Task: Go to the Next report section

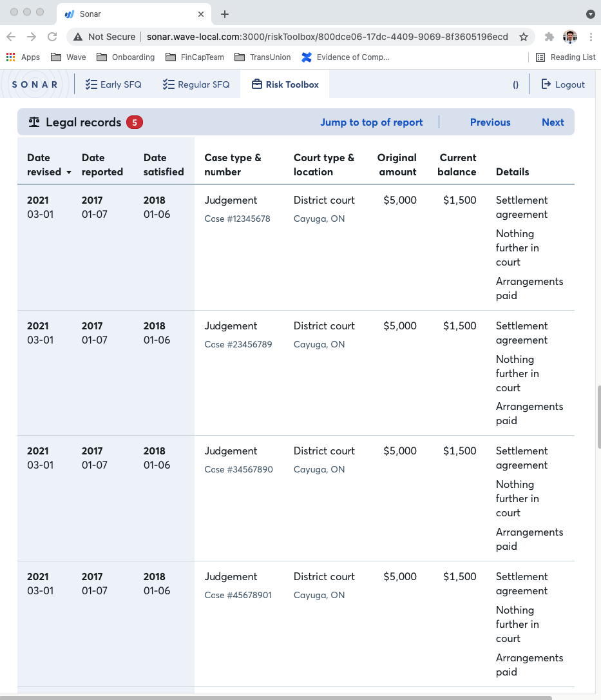Action: point(553,122)
